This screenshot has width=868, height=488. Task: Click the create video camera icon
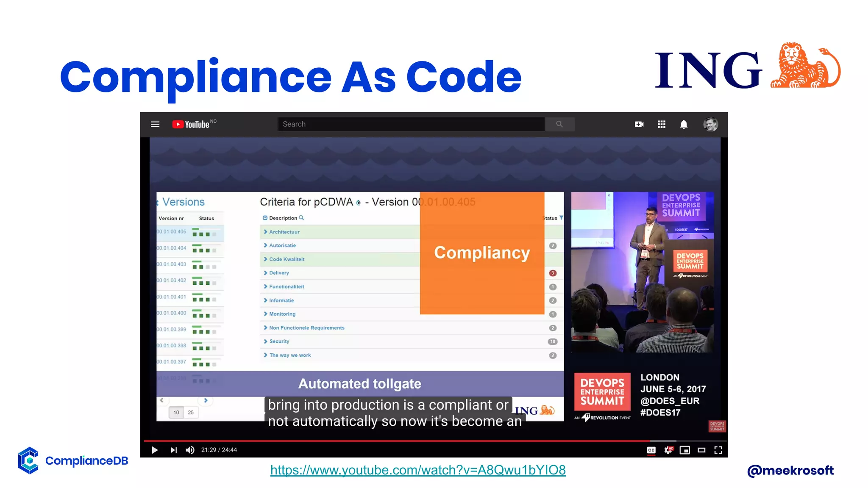click(x=639, y=124)
